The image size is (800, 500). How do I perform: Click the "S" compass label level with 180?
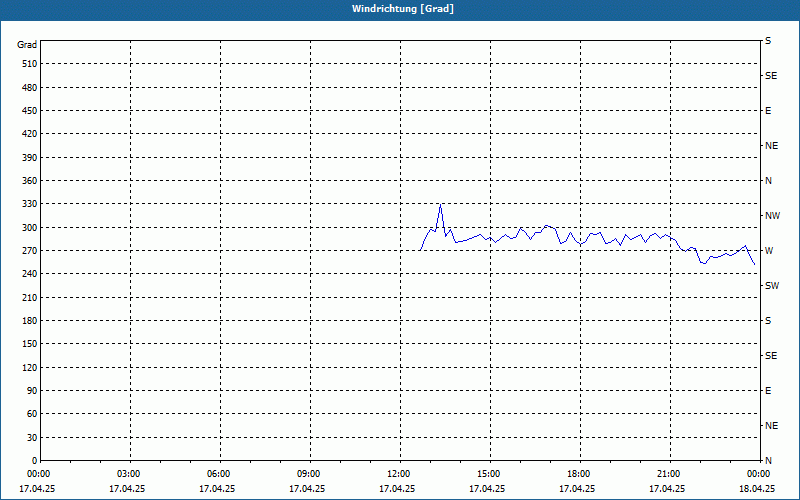[x=768, y=321]
